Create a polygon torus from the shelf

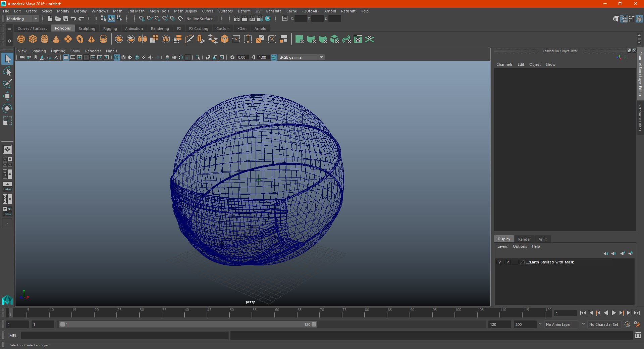click(x=80, y=39)
